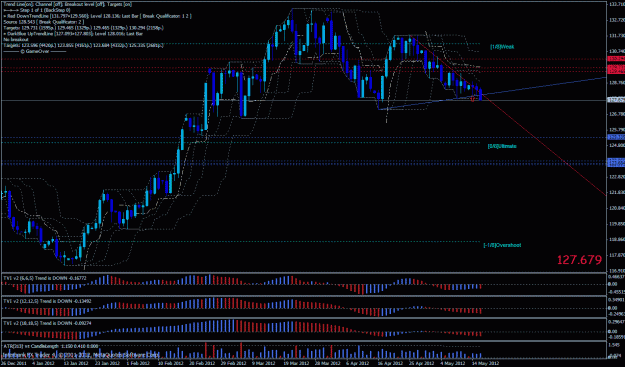Click the "10 Feb 2012" date on time axis
The width and height of the screenshot is (625, 367).
pos(171,363)
